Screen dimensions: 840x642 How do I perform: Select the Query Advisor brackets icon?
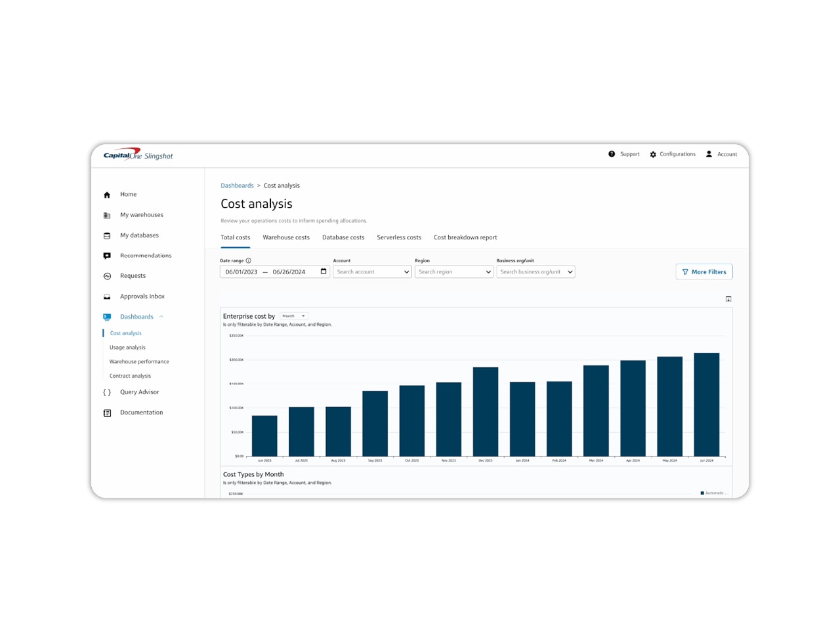tap(107, 391)
